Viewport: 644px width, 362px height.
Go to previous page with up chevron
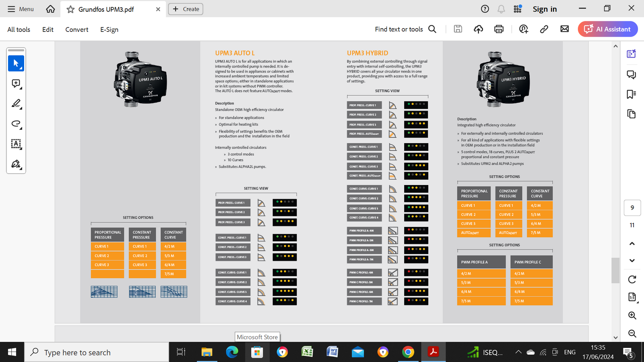(632, 243)
